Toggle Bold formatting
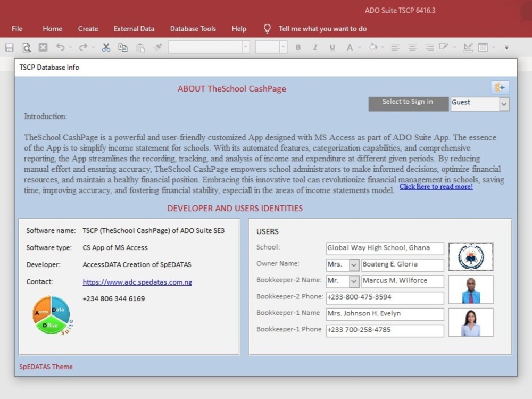This screenshot has height=399, width=532. (x=298, y=47)
